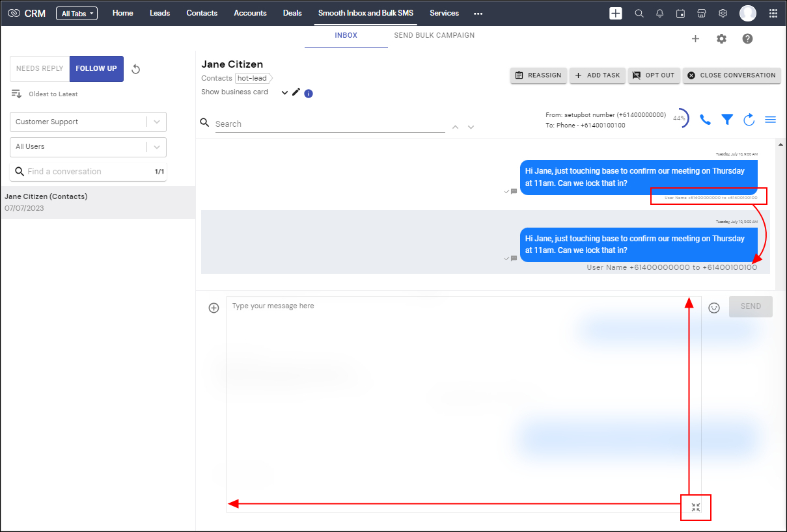Open the calendar icon in top bar
This screenshot has height=532, width=787.
[x=681, y=13]
